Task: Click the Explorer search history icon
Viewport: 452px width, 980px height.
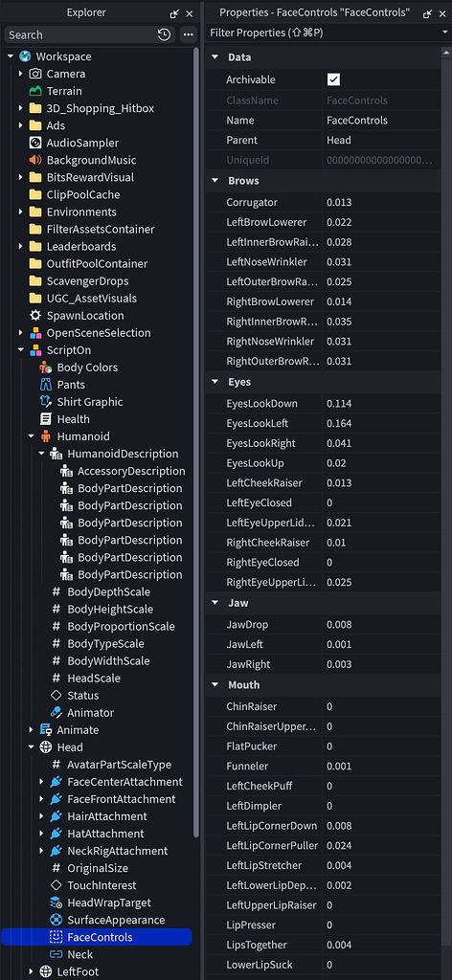Action: click(x=165, y=35)
